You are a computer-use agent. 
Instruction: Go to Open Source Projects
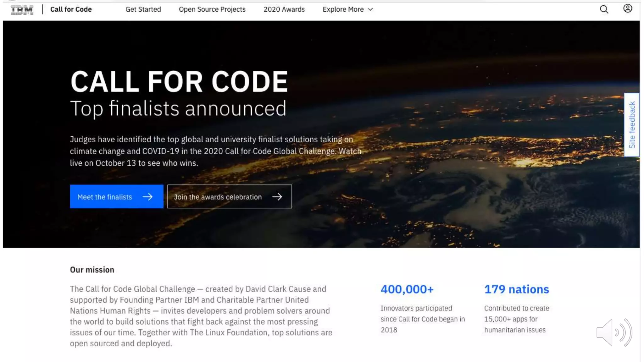click(212, 9)
